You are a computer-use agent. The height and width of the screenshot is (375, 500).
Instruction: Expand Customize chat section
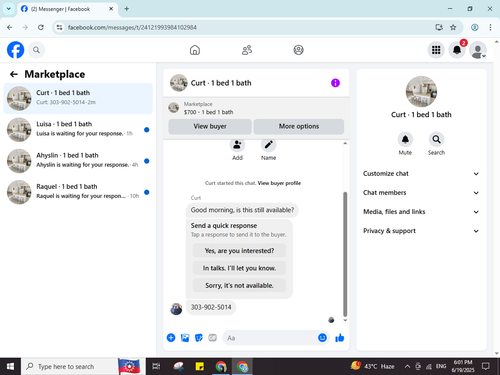pos(421,174)
